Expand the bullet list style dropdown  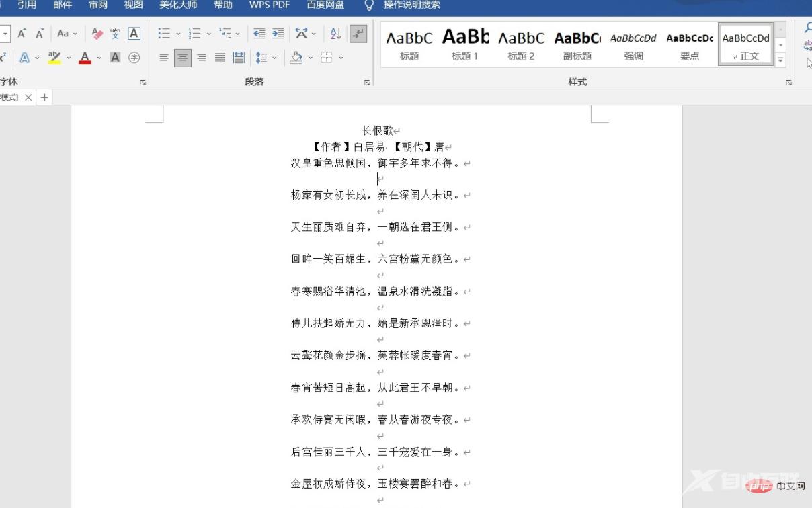point(178,34)
